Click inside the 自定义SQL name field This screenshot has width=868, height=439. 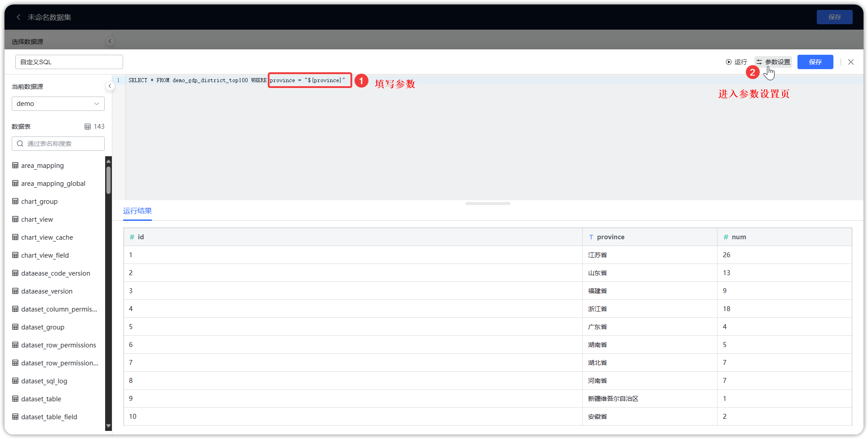tap(69, 62)
